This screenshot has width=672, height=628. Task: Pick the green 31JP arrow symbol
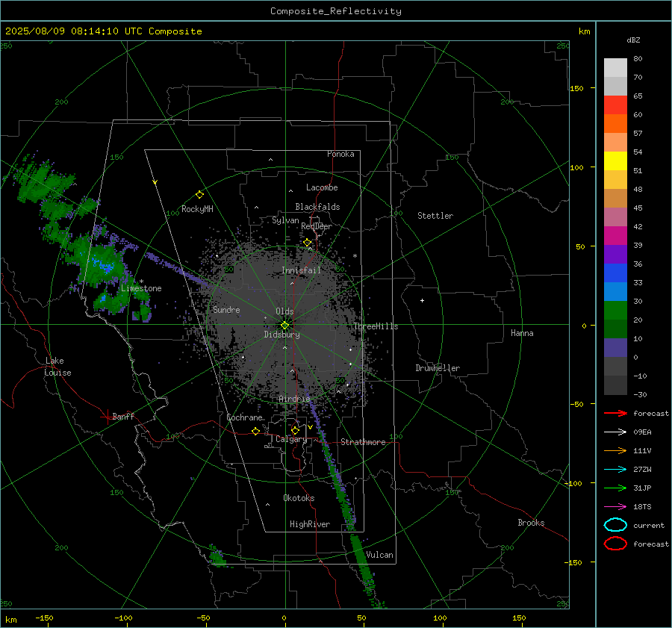tap(615, 488)
